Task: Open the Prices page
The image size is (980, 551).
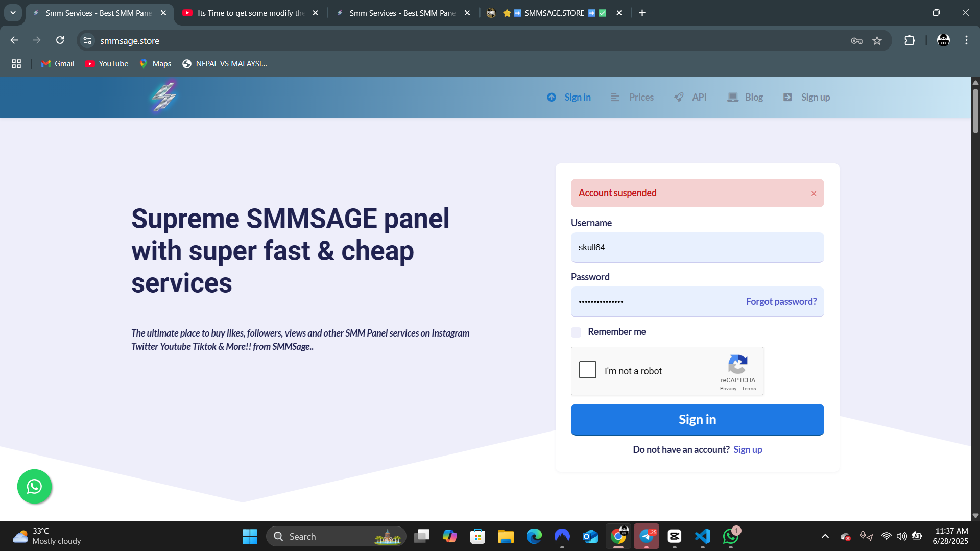Action: pos(632,97)
